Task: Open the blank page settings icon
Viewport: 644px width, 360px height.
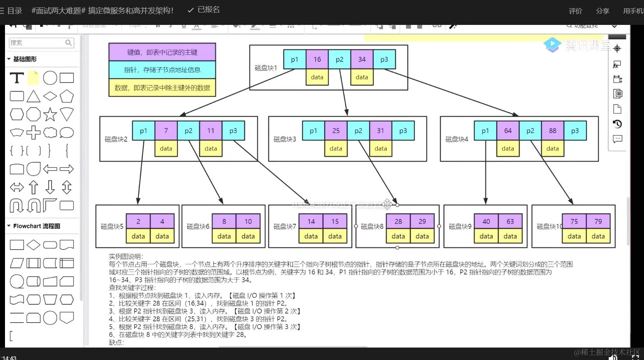Action: [x=617, y=109]
